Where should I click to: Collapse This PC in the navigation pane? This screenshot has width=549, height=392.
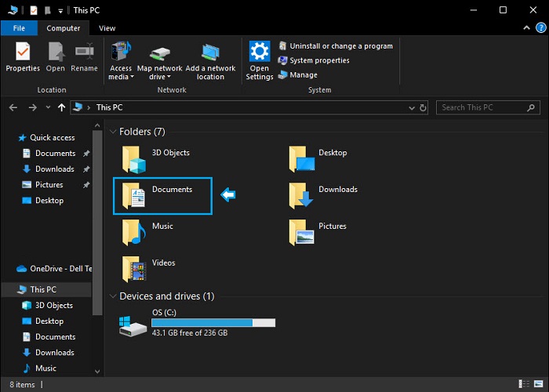10,290
